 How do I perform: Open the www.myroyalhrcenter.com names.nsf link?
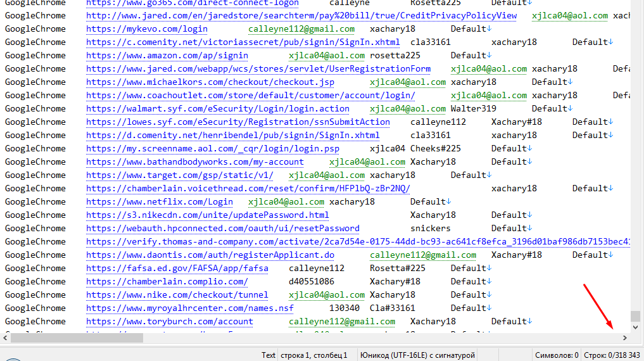click(x=190, y=308)
